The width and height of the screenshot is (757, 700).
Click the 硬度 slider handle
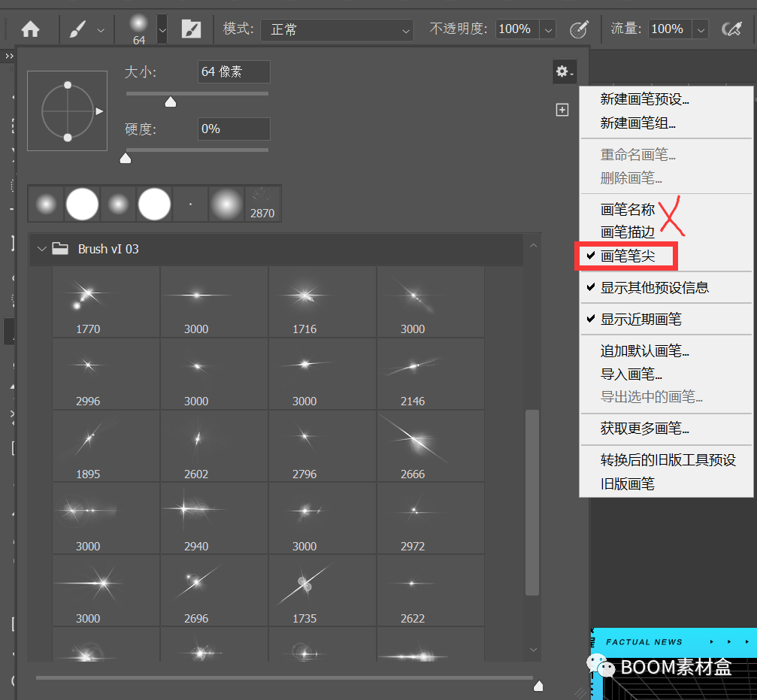click(125, 158)
